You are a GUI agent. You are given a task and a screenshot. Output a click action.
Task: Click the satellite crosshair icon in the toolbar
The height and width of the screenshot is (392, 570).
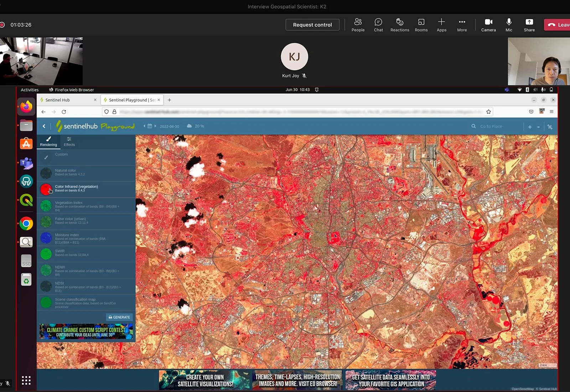point(550,127)
